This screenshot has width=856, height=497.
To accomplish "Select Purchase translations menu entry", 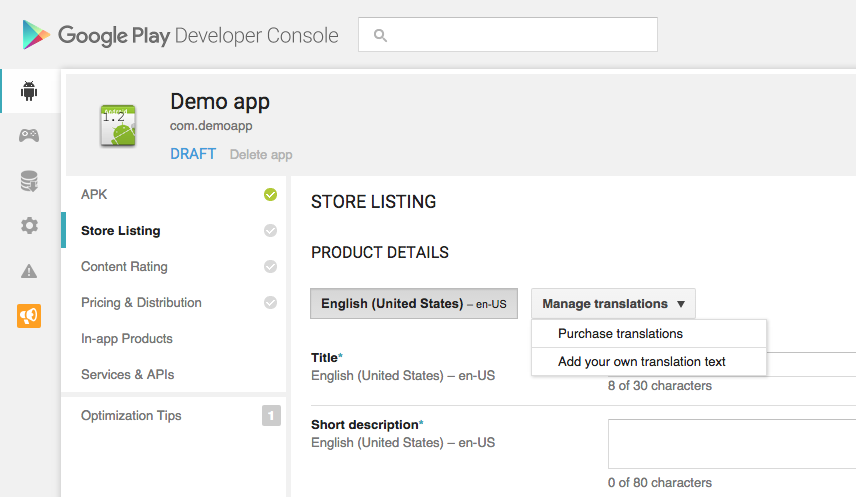I will [x=620, y=334].
